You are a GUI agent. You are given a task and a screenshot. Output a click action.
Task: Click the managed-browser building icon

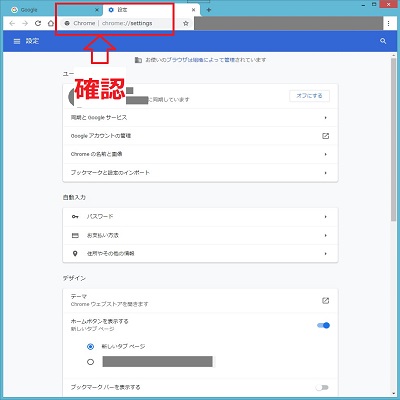click(138, 60)
